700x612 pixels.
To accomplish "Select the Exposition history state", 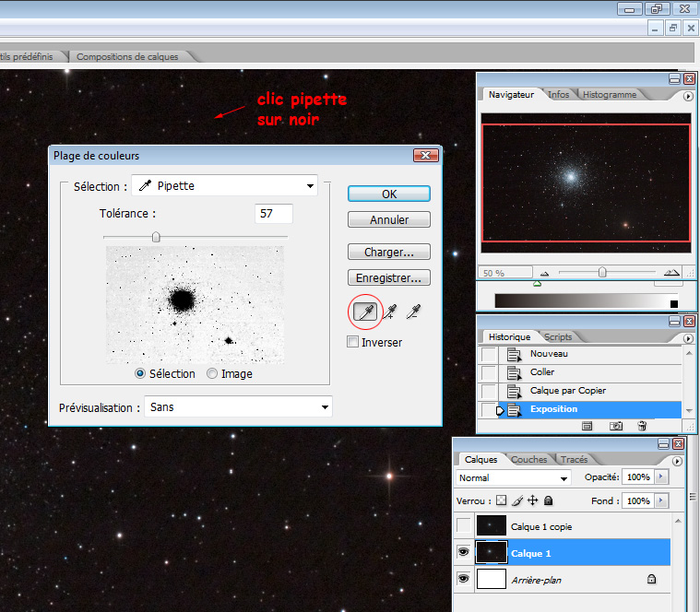I will (589, 409).
